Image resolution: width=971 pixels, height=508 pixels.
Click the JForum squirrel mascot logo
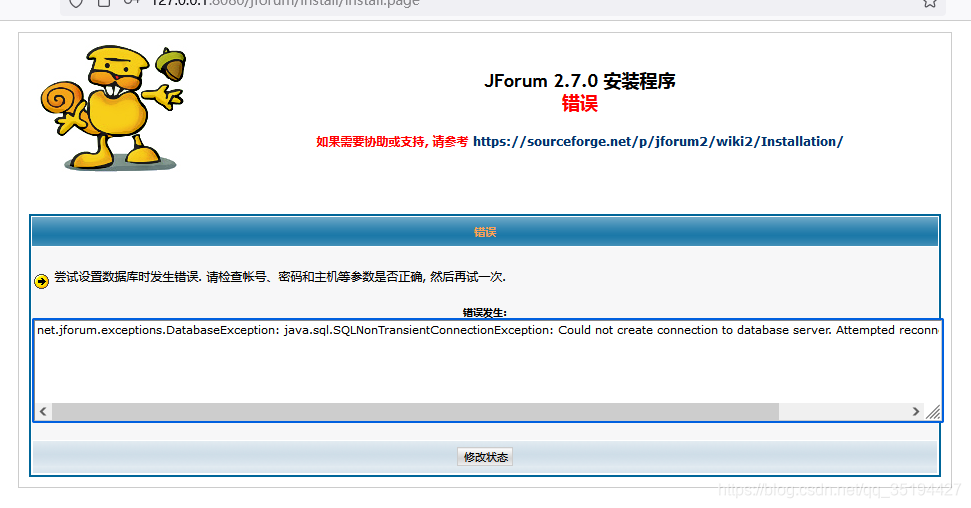coord(114,108)
